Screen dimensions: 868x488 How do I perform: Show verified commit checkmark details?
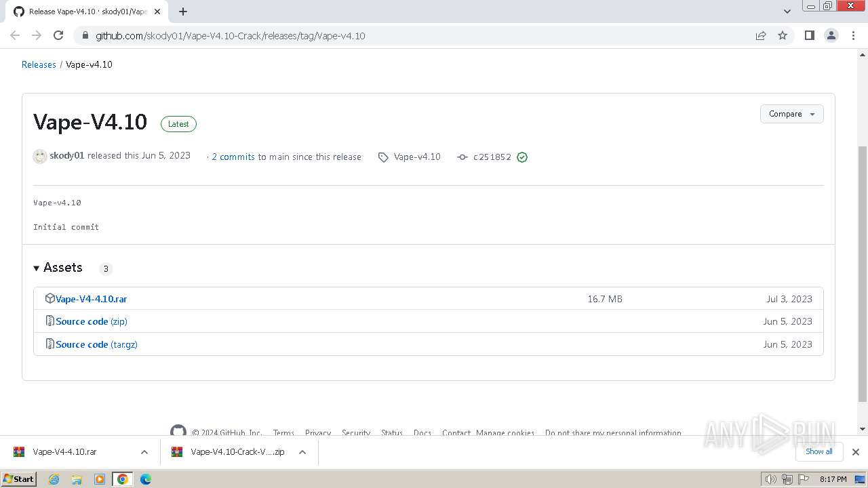522,157
